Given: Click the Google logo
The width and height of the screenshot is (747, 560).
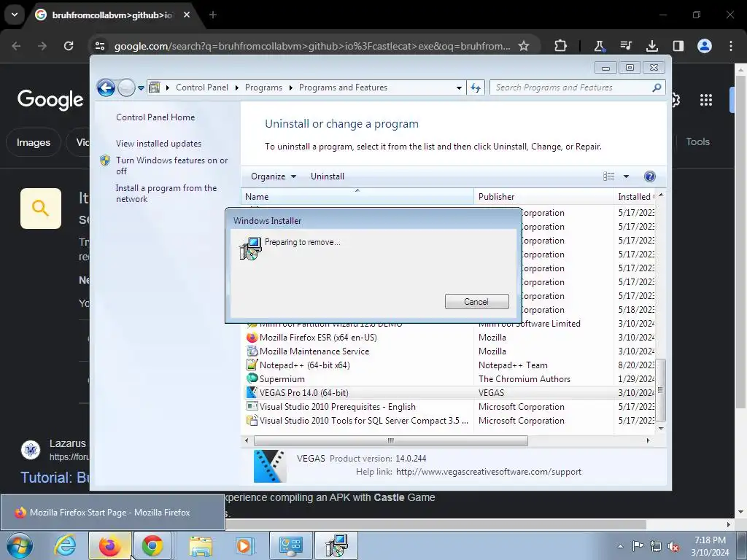Looking at the screenshot, I should pyautogui.click(x=50, y=99).
